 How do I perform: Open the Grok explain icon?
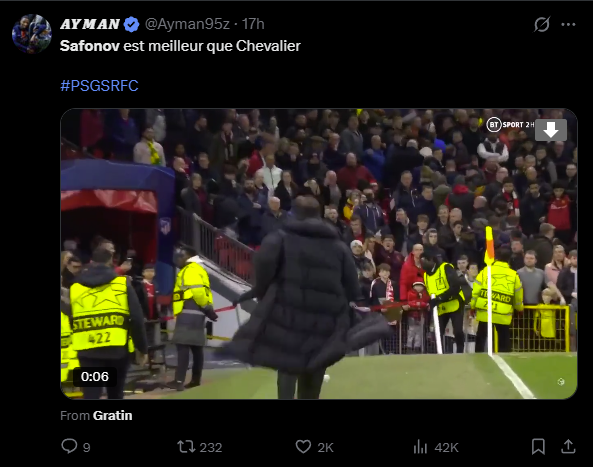point(542,25)
